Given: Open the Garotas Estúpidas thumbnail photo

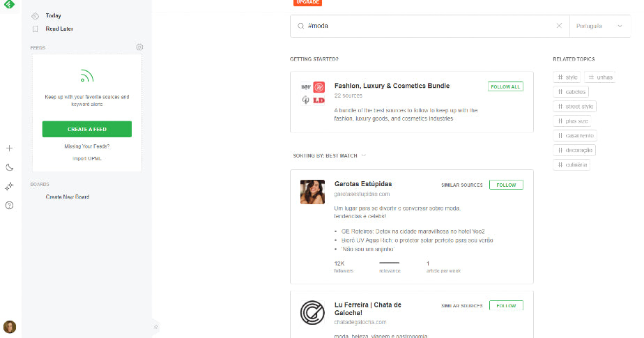Looking at the screenshot, I should pos(312,192).
